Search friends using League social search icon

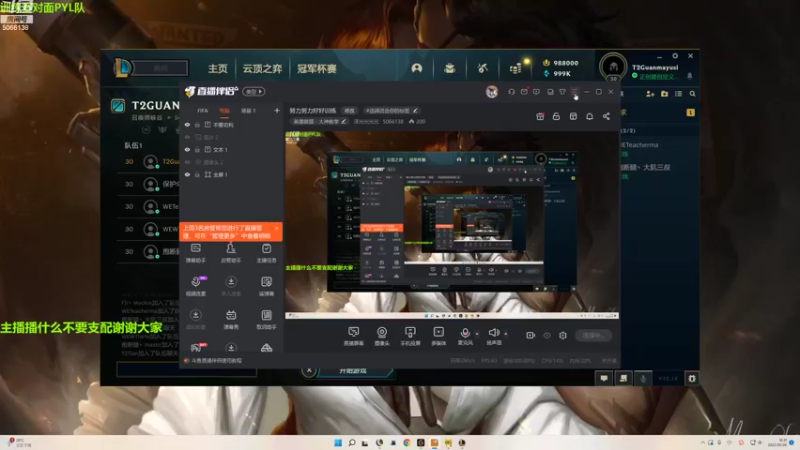[x=692, y=94]
